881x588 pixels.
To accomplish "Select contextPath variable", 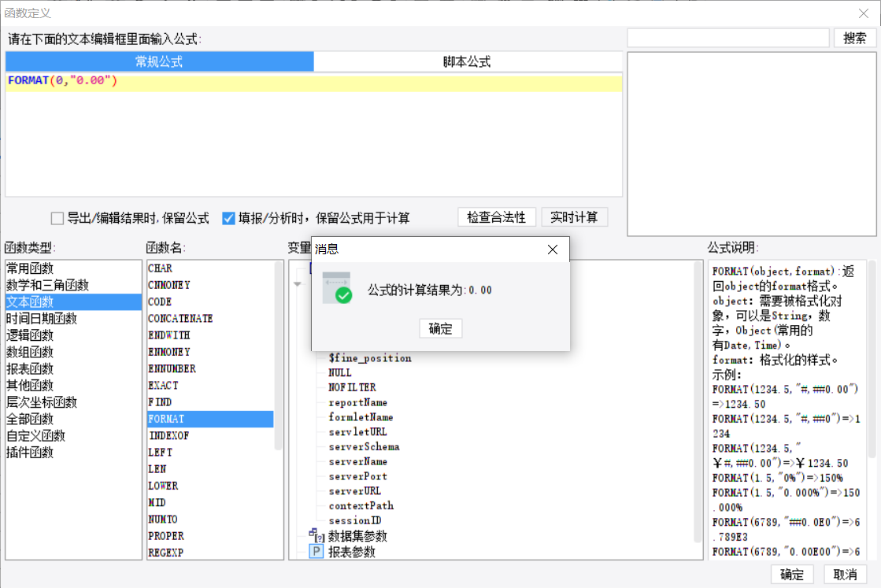I will [361, 506].
